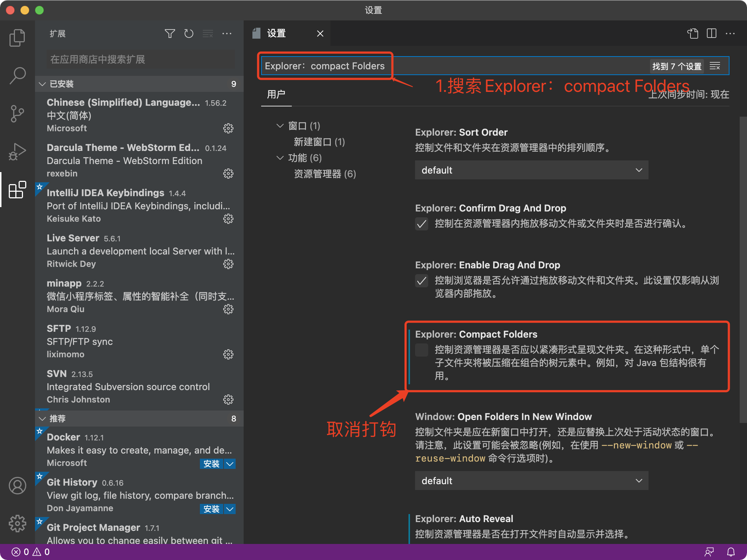747x560 pixels.
Task: Refresh the installed extensions list
Action: coord(189,34)
